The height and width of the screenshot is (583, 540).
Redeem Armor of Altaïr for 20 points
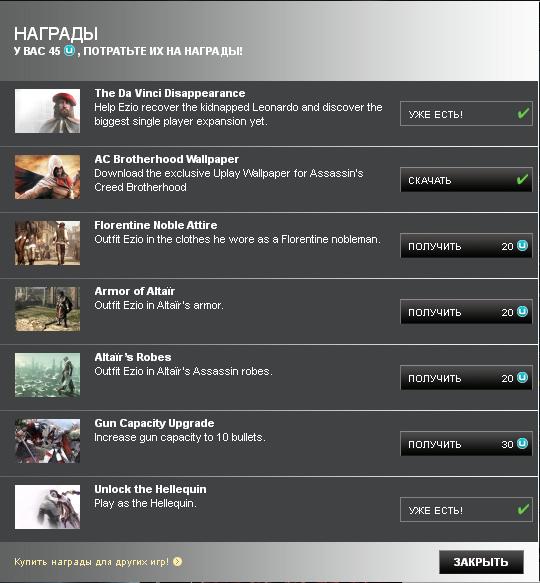[x=466, y=312]
